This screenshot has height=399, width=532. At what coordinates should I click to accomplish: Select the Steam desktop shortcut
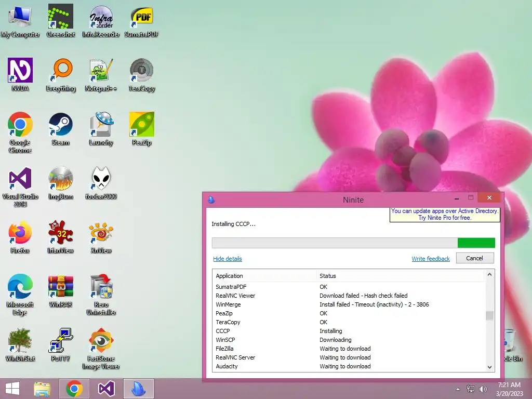click(x=60, y=129)
